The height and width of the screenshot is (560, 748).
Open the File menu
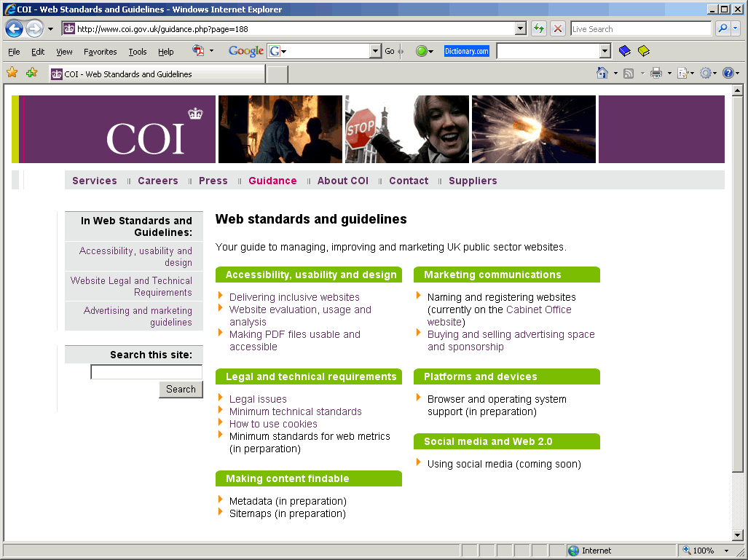tap(14, 52)
